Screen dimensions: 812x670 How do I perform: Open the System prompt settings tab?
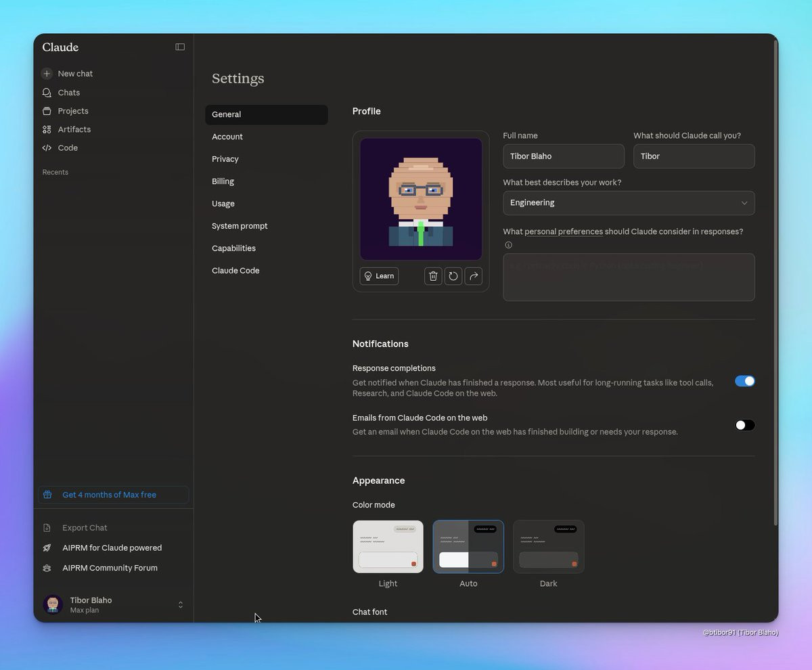pos(267,226)
